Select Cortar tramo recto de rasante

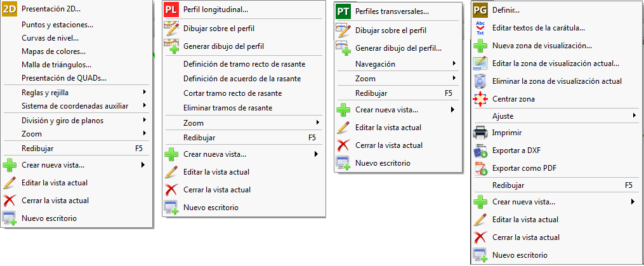click(232, 93)
